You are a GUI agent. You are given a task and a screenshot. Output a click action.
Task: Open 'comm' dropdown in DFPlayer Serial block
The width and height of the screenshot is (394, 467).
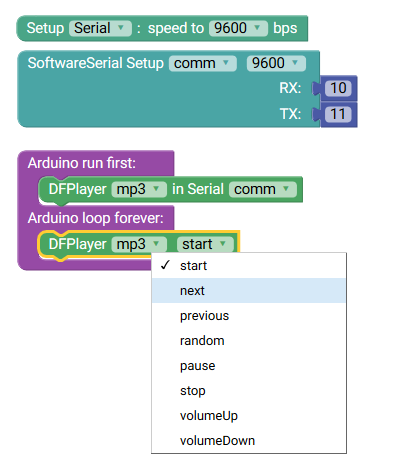263,189
